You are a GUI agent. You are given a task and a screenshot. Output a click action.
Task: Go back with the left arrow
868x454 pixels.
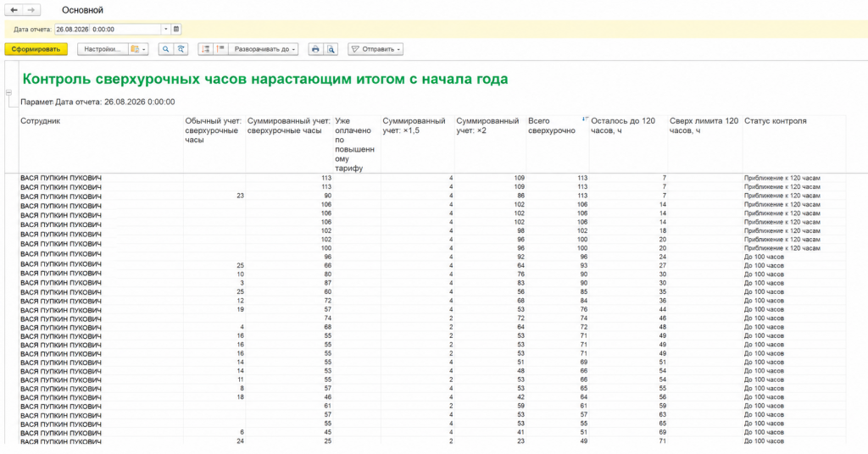click(x=14, y=10)
